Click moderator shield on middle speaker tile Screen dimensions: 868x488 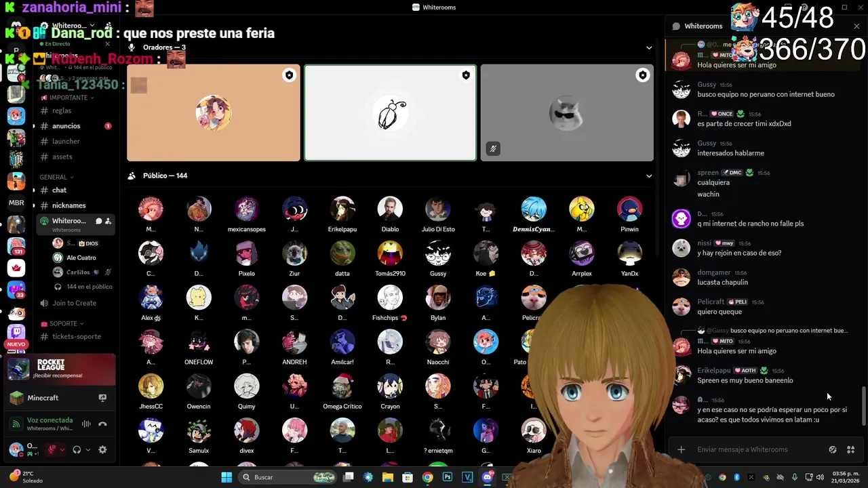pyautogui.click(x=466, y=75)
